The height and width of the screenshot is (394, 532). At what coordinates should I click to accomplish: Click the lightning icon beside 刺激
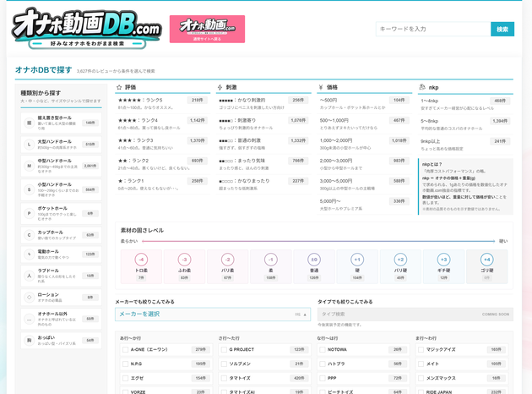[x=220, y=87]
